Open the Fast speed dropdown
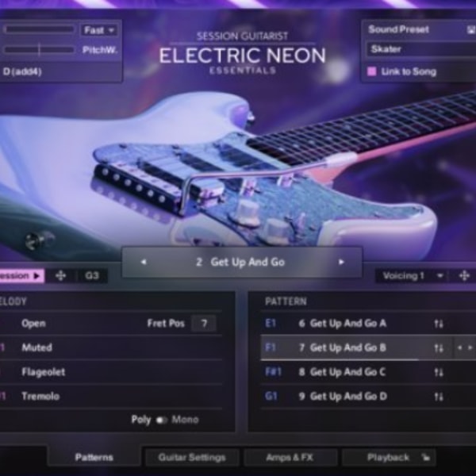Screen dimensions: 476x476 tap(99, 30)
